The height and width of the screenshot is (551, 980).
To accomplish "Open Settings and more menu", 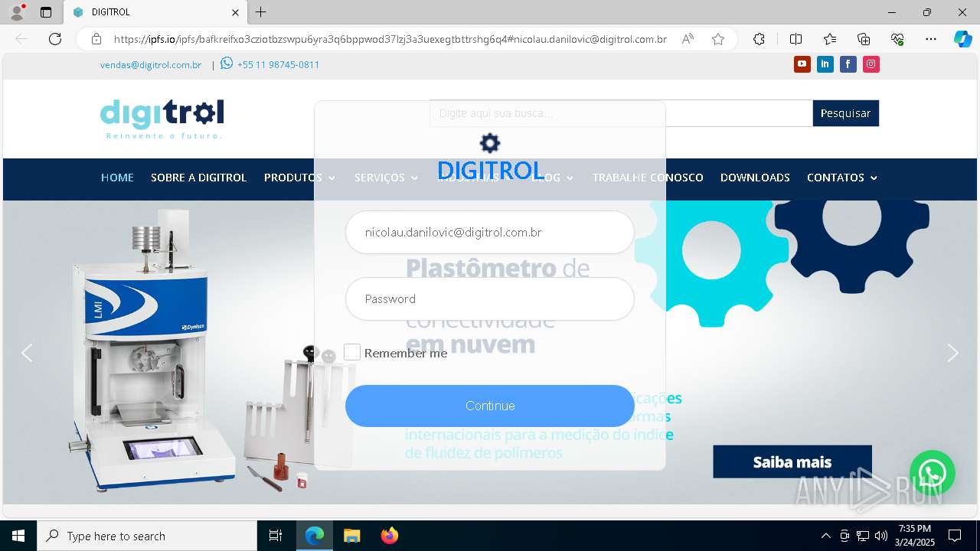I will coord(931,39).
